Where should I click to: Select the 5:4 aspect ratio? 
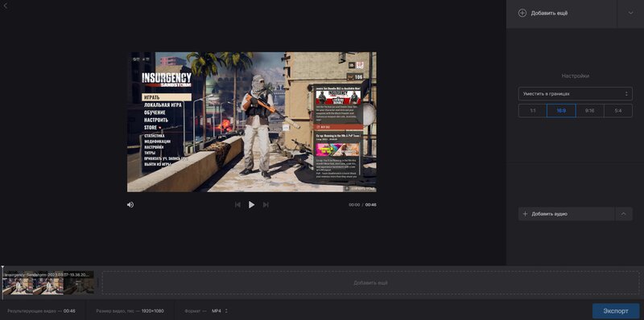(618, 111)
